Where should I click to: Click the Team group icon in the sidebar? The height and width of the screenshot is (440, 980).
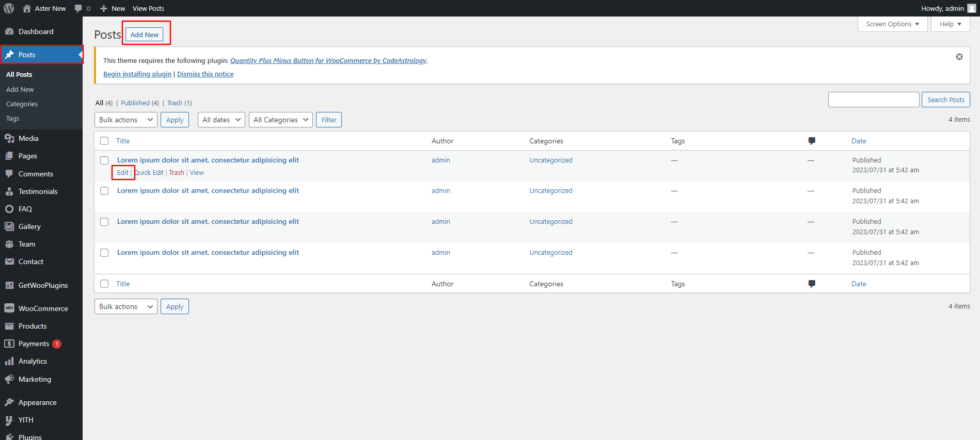9,244
